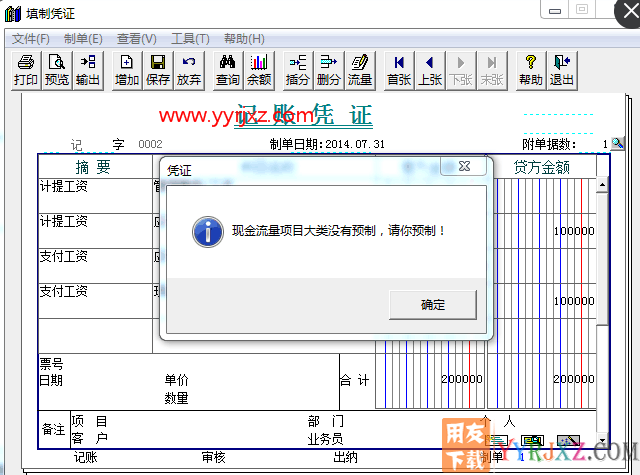
Task: Open 工具(T) menu
Action: tap(190, 39)
